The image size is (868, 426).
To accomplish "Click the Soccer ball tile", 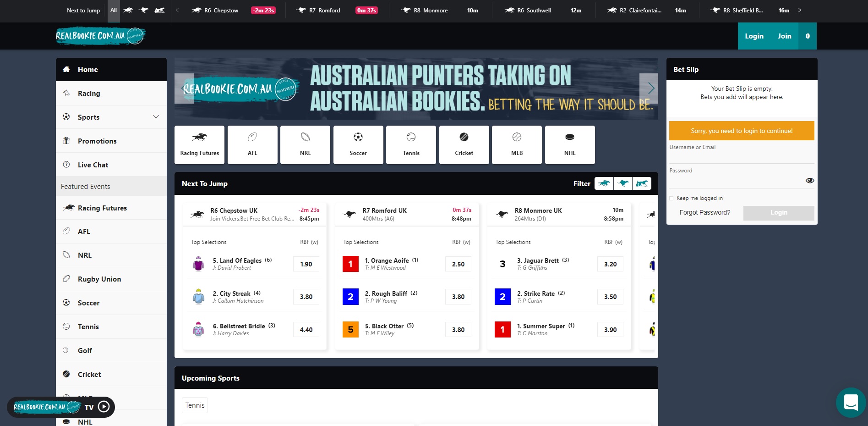I will tap(358, 145).
